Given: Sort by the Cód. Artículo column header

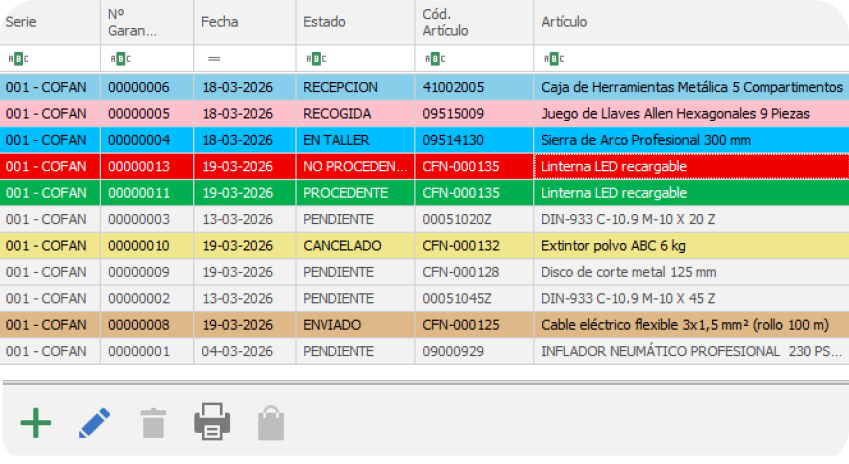Looking at the screenshot, I should point(474,22).
